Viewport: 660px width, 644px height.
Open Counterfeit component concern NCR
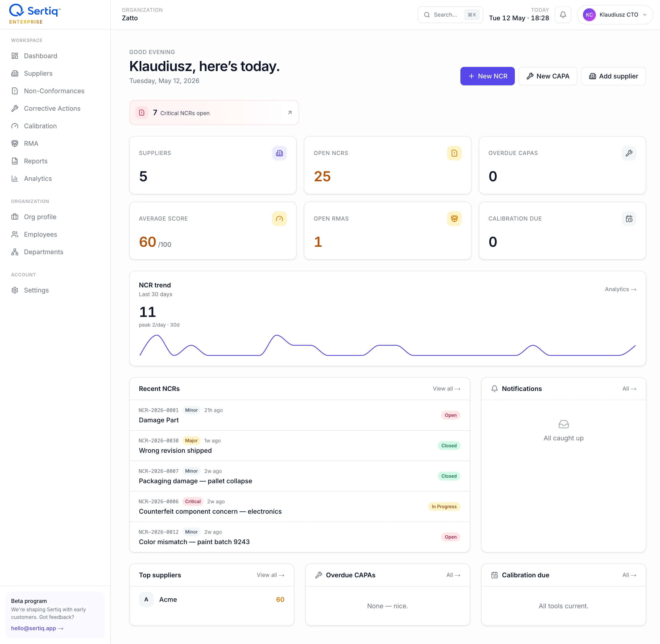pos(300,506)
